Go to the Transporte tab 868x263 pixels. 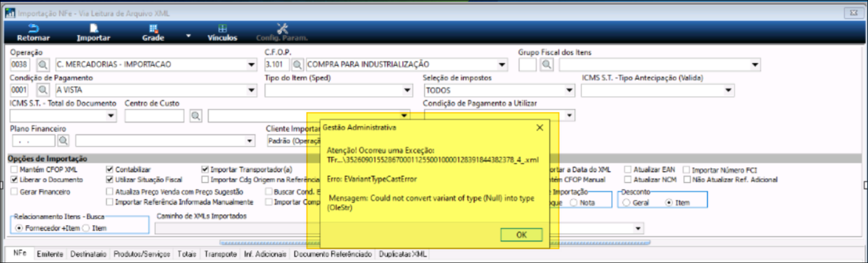tap(220, 254)
